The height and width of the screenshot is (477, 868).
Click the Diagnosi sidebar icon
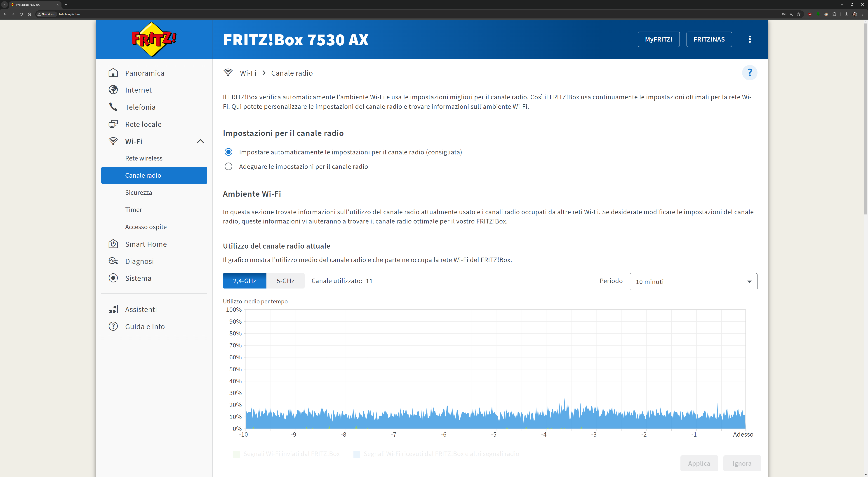[x=113, y=261]
